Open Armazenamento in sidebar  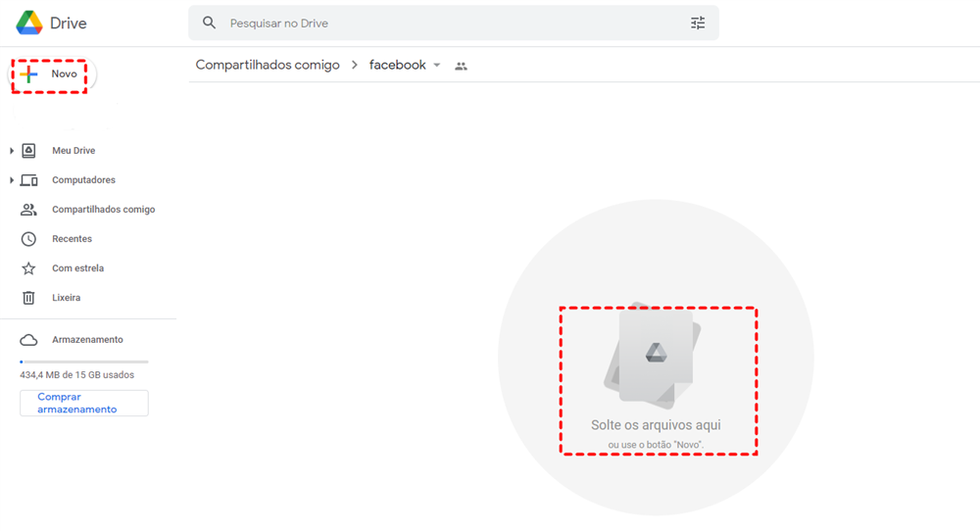coord(87,340)
